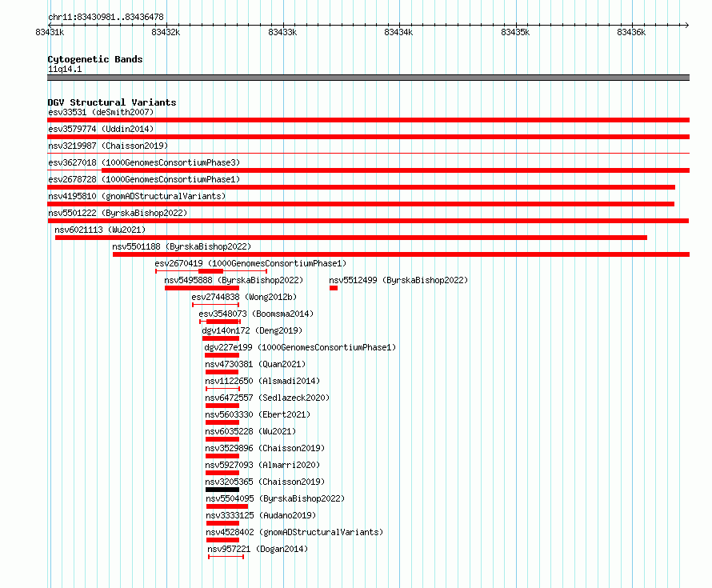Select nsv957221 (Dogan2014) label
This screenshot has width=712, height=588.
pyautogui.click(x=258, y=549)
